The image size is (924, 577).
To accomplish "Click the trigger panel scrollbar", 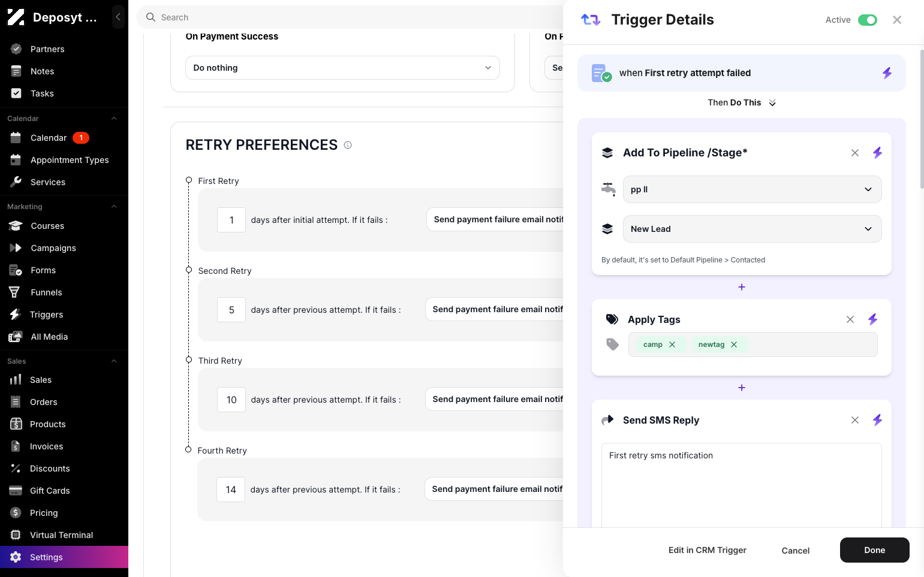I will tap(922, 119).
